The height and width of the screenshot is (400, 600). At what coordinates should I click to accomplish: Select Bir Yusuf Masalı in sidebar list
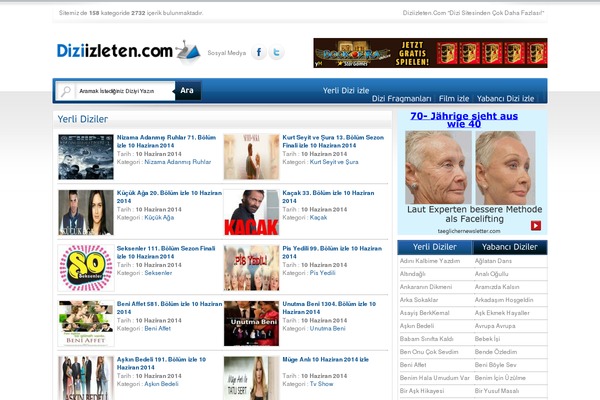(x=497, y=391)
